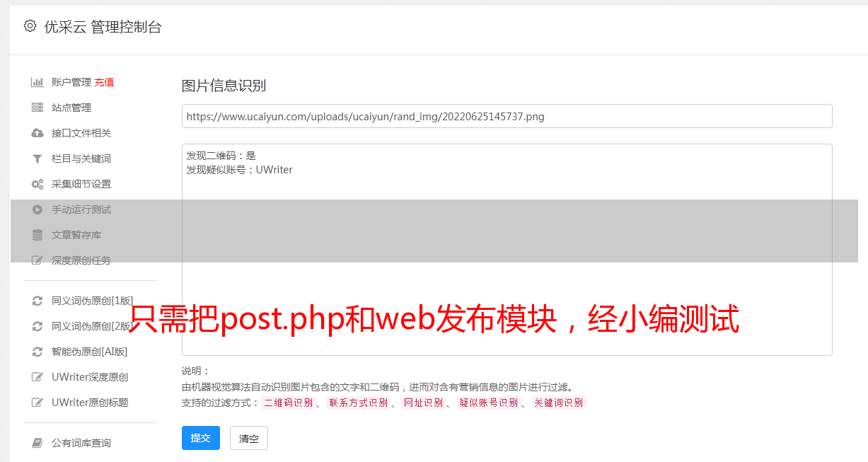
Task: Click the refresh icon for 智能伪原创[AI版]
Action: pos(37,352)
